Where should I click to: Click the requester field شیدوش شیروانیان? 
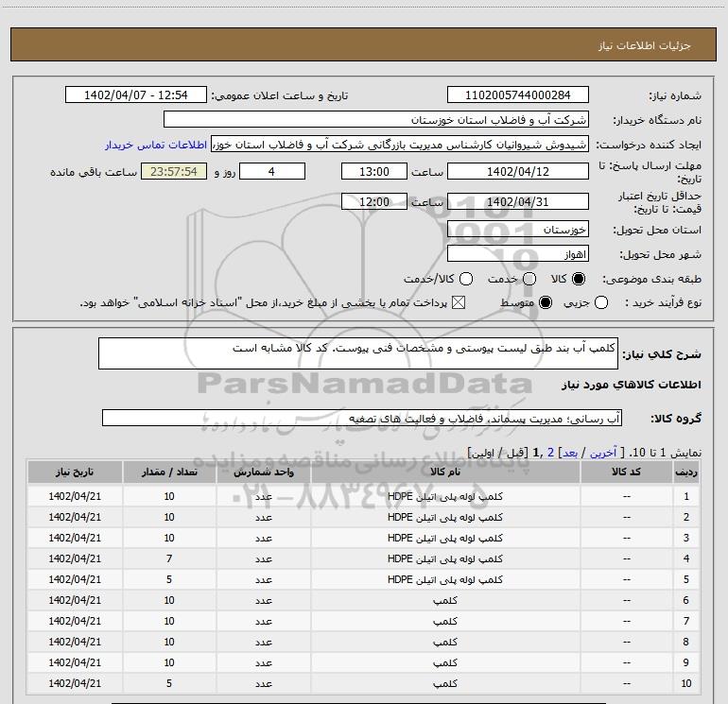coord(400,144)
